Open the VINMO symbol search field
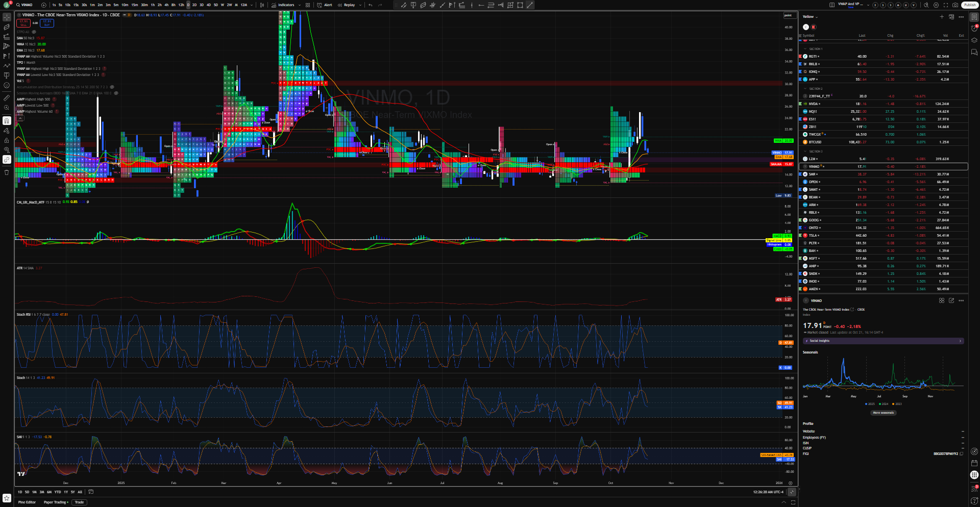The height and width of the screenshot is (507, 980). pyautogui.click(x=26, y=5)
